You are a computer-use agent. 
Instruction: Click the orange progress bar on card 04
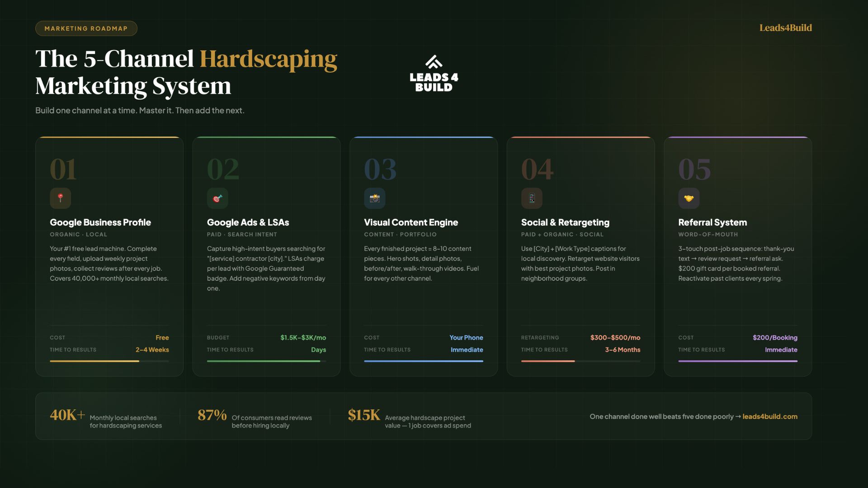547,361
